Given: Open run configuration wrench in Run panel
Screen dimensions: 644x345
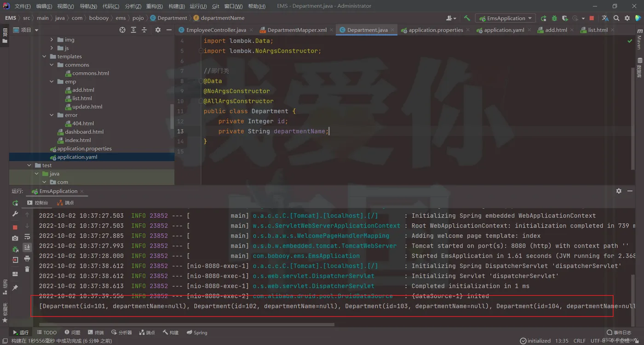Looking at the screenshot, I should pos(15,214).
